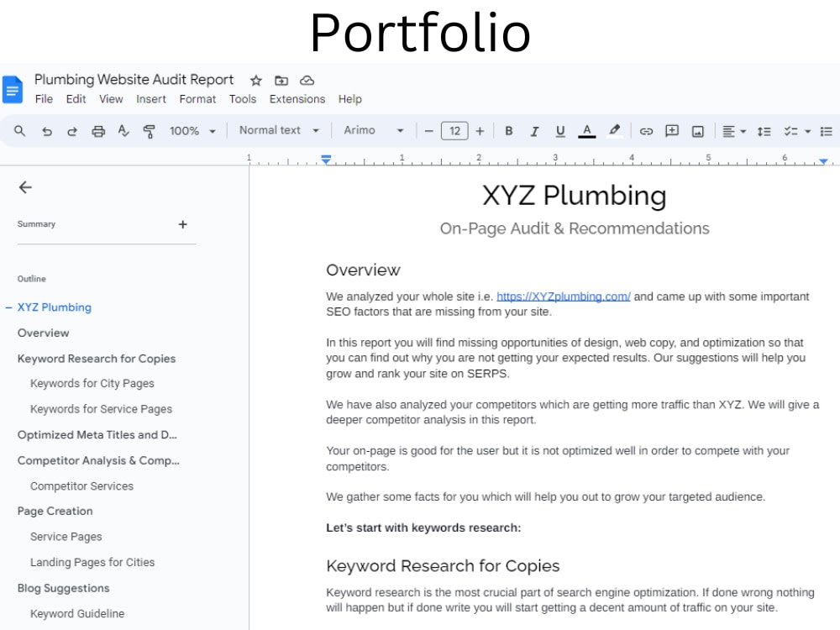The image size is (840, 630).
Task: Check the cloud document status icon
Action: tap(307, 81)
